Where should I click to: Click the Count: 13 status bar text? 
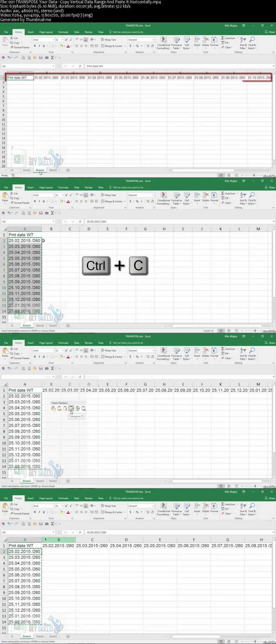(208, 331)
